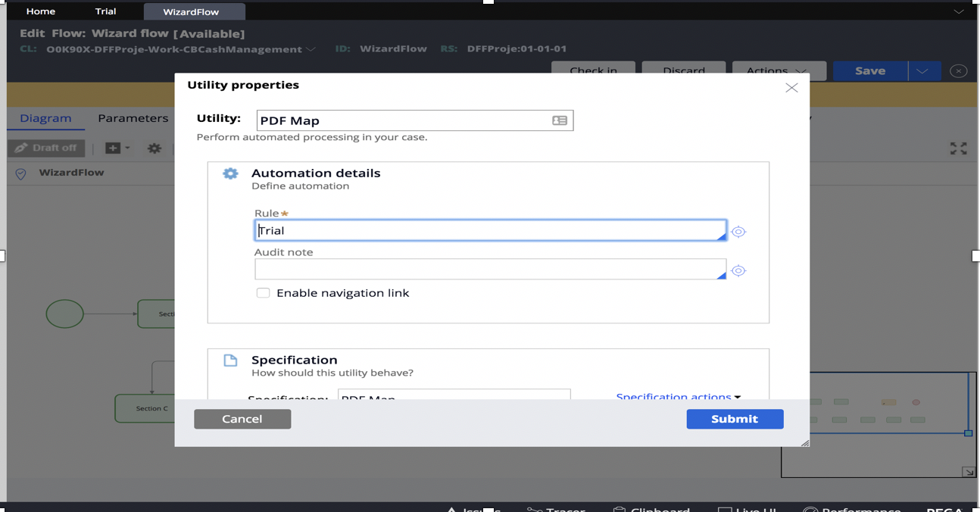Open the Tracer tool
The image size is (980, 512).
[x=557, y=510]
